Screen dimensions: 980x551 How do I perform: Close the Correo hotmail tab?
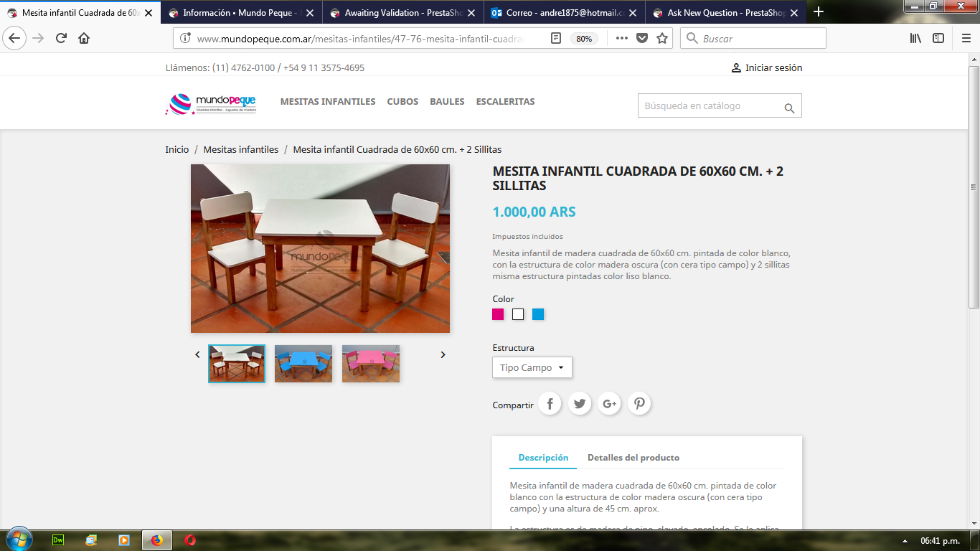633,12
